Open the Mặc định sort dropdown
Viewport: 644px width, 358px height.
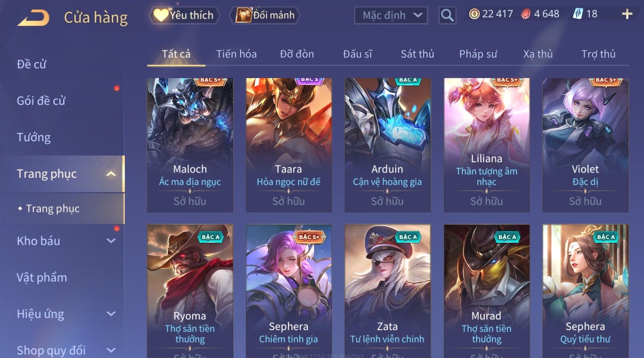[391, 16]
